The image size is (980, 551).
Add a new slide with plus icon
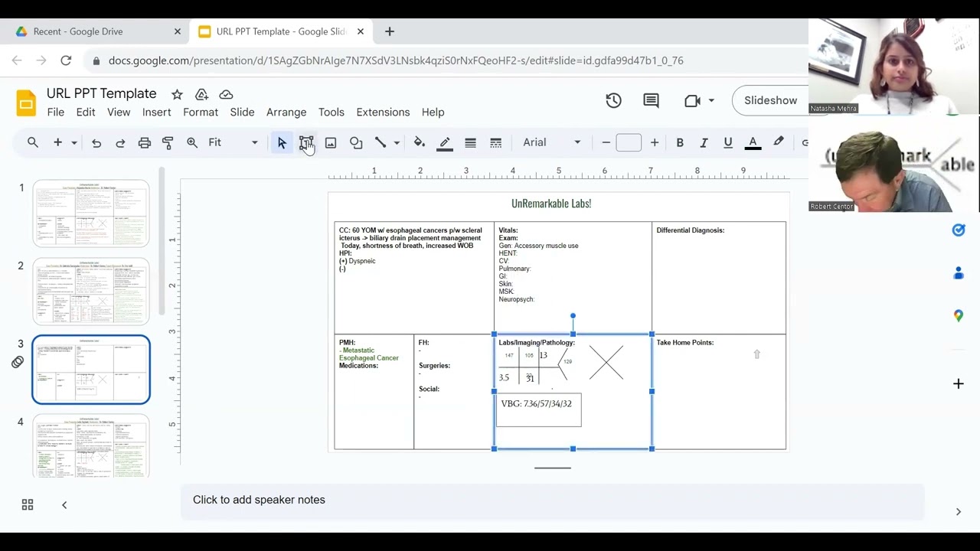pyautogui.click(x=57, y=142)
